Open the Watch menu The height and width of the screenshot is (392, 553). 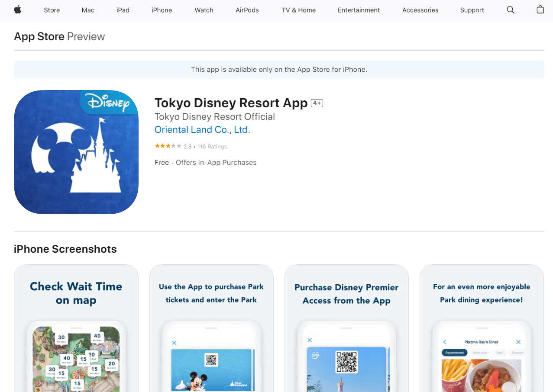point(204,10)
